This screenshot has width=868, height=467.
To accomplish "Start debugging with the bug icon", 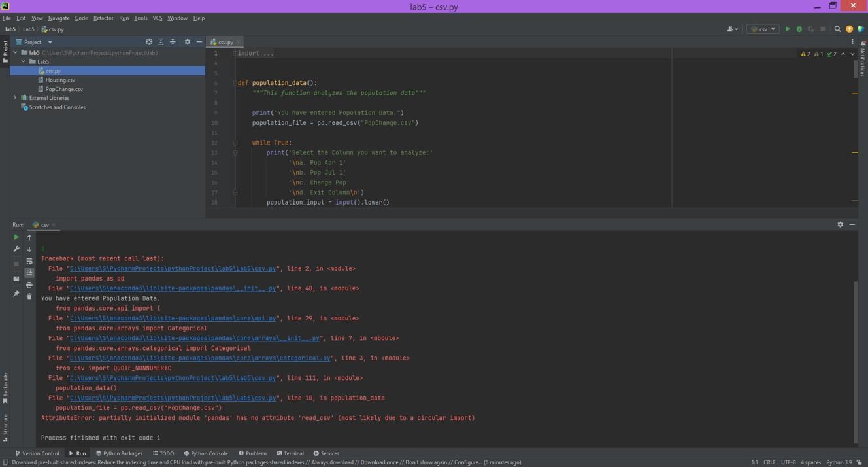I will pyautogui.click(x=799, y=29).
